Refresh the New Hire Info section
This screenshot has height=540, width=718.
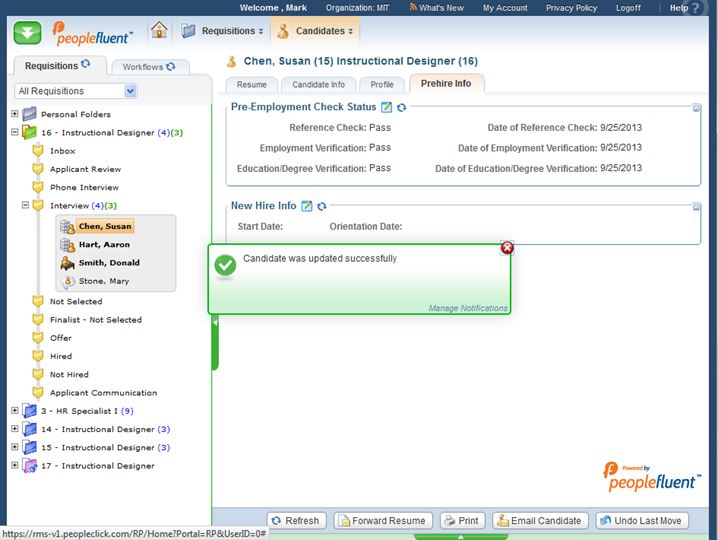[321, 206]
